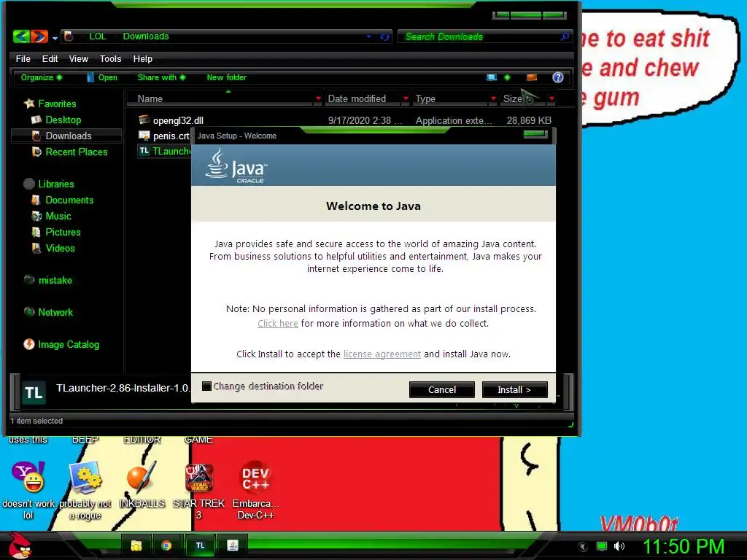Open recent locations dropdown beside Forward arrow

55,38
